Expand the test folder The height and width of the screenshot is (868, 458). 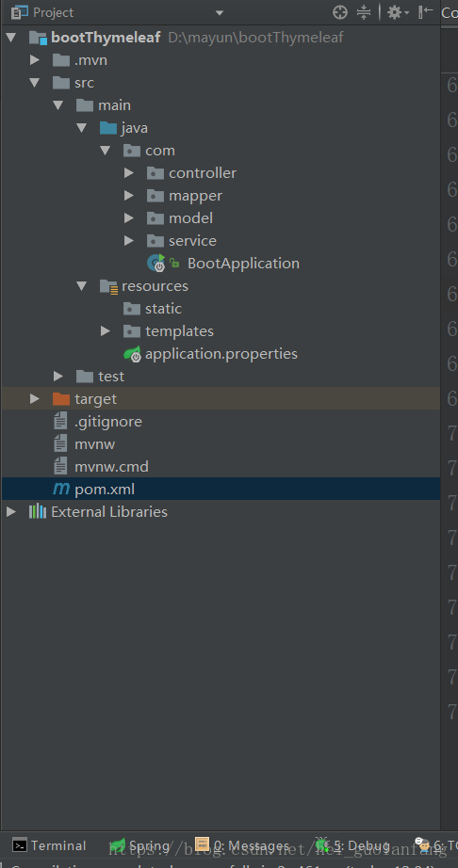click(x=58, y=377)
